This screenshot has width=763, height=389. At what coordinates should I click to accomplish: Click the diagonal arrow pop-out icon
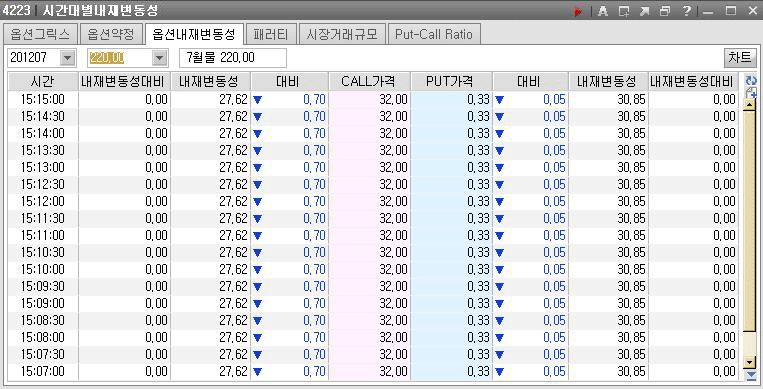point(645,11)
